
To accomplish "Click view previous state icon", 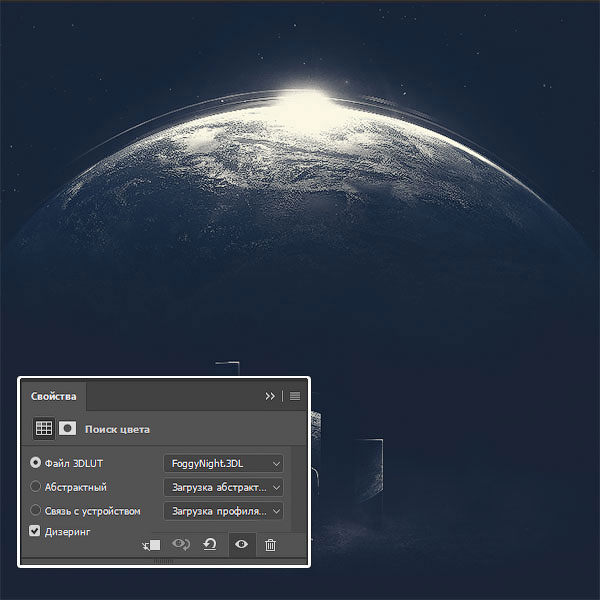I will (x=181, y=544).
